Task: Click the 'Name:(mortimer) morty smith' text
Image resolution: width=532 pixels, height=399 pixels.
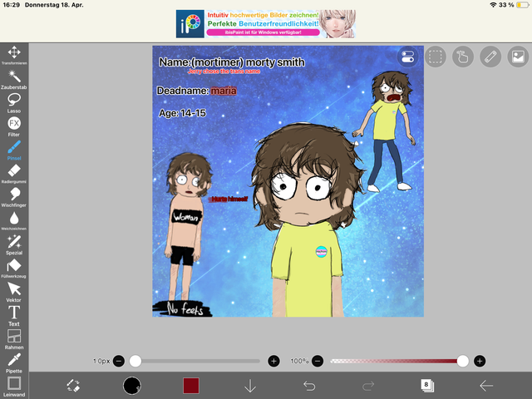Action: [x=232, y=62]
